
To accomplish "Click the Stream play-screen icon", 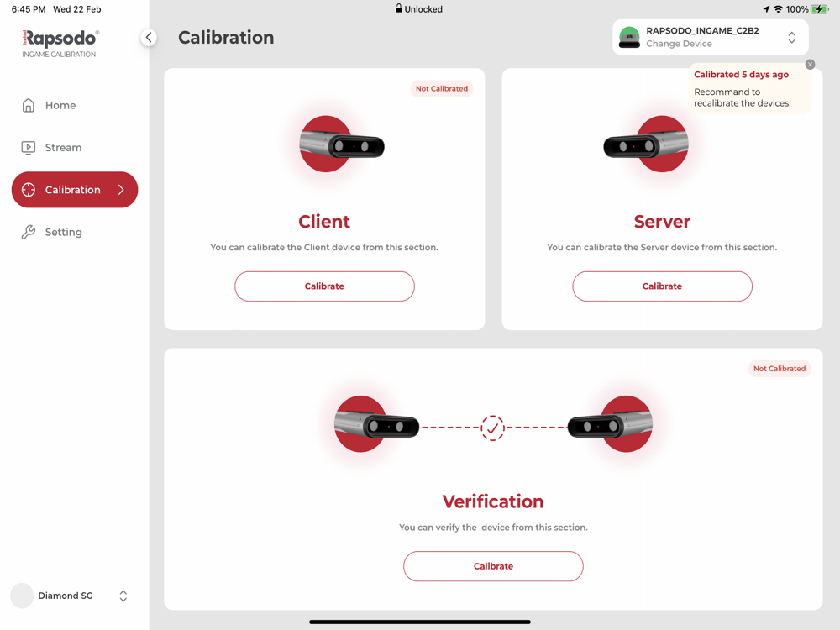I will pos(29,147).
